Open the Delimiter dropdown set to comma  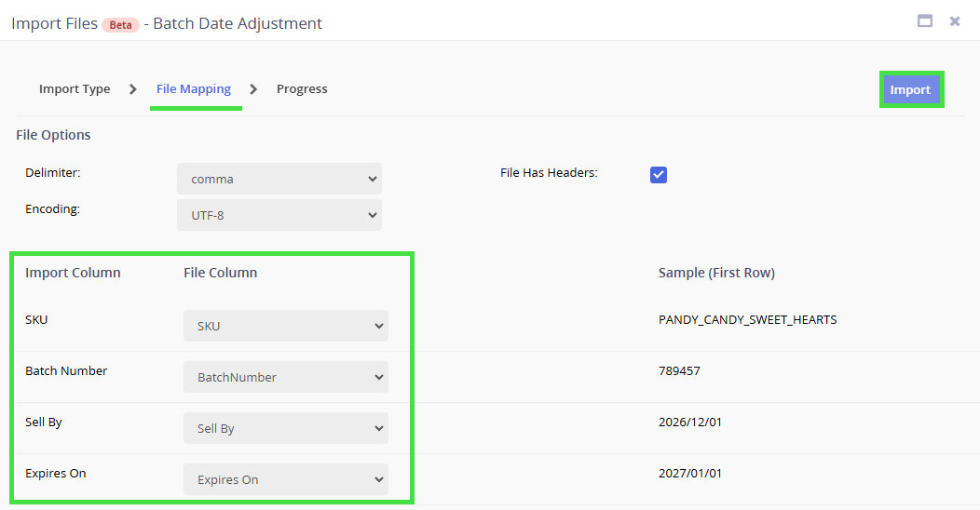(x=279, y=179)
